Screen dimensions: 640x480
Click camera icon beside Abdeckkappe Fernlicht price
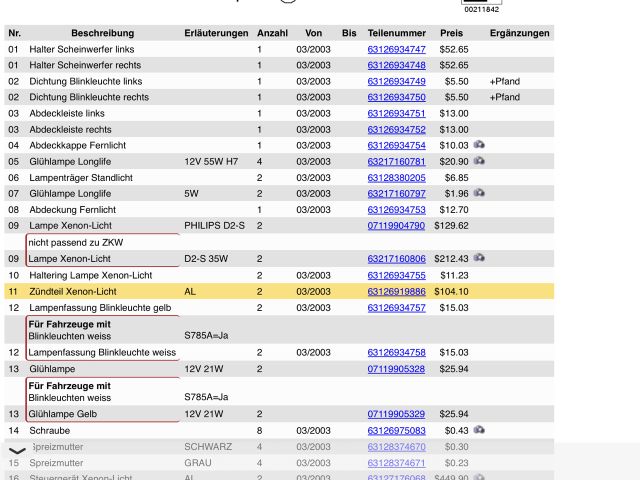coord(480,145)
